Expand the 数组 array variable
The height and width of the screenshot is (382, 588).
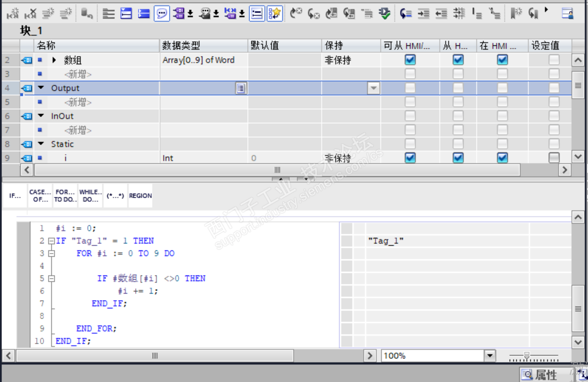54,60
